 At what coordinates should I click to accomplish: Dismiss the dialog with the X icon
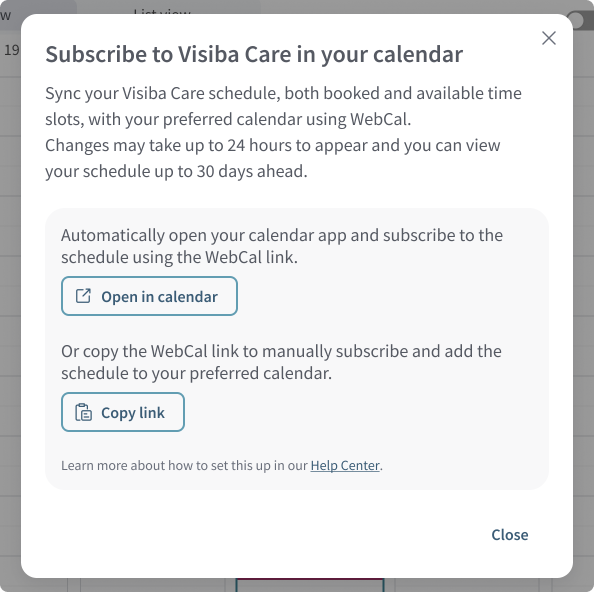point(549,38)
